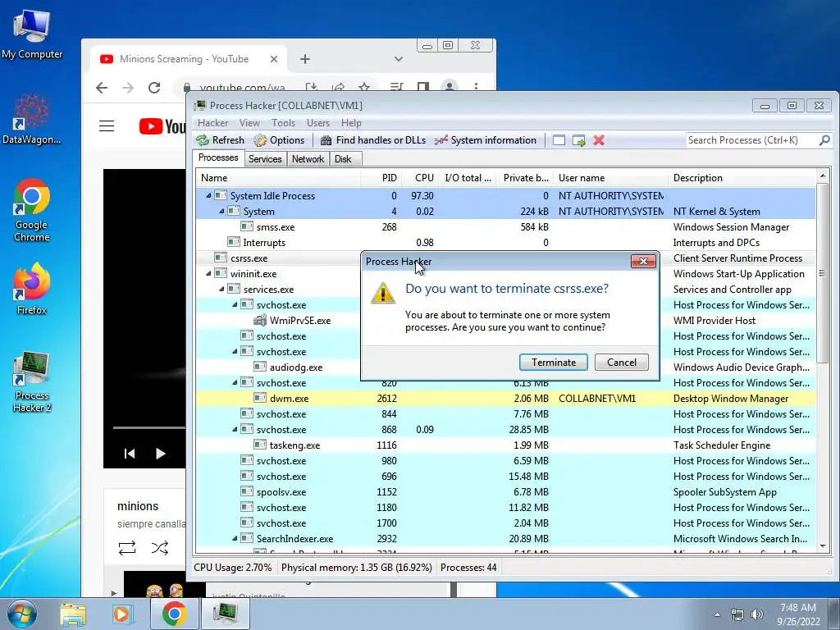Open the Help menu in Process Hacker
840x630 pixels.
(351, 123)
